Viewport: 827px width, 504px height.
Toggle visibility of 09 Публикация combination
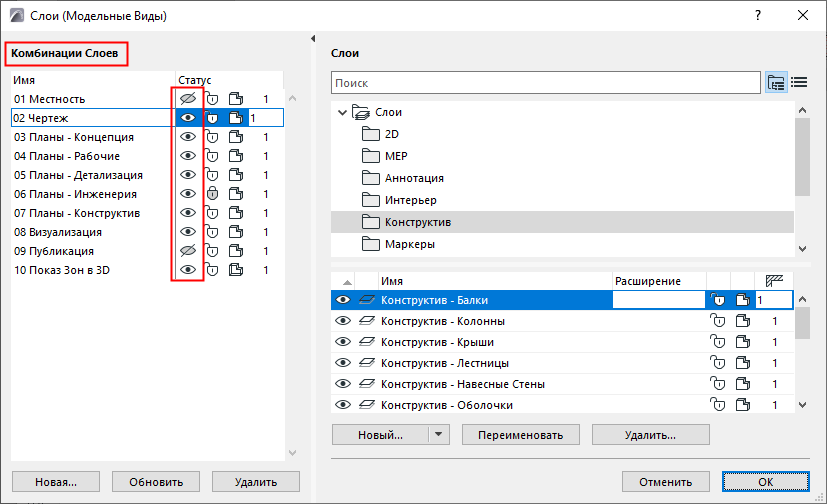tap(187, 251)
